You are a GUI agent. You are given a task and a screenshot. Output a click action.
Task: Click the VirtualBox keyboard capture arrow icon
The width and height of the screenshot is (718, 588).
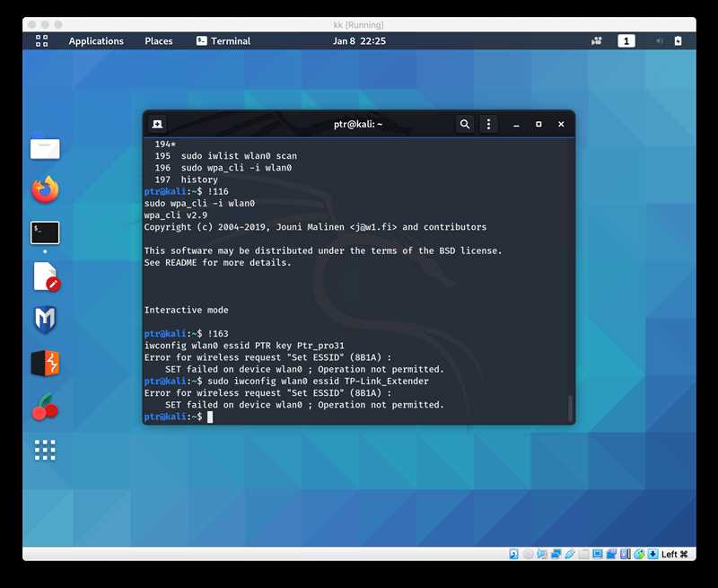pos(653,554)
